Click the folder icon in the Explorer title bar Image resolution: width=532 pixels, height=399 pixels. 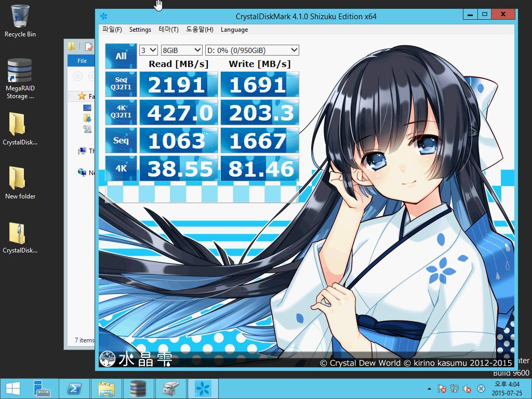[x=71, y=46]
